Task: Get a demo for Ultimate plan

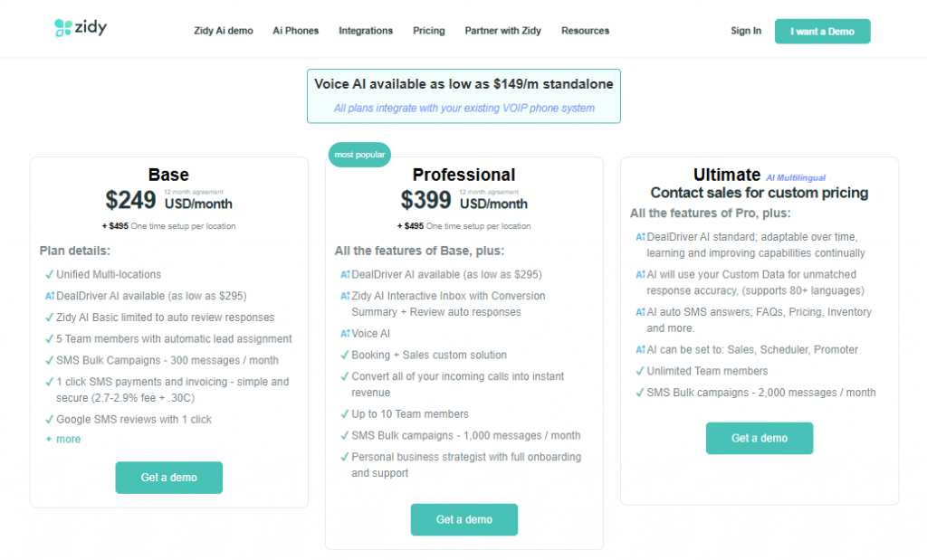Action: [x=759, y=438]
